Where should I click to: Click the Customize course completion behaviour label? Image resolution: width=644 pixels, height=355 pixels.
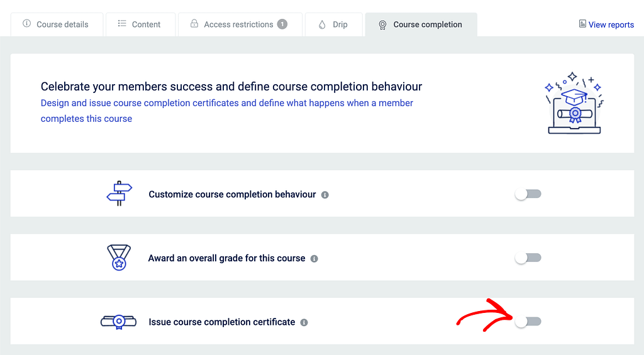232,194
